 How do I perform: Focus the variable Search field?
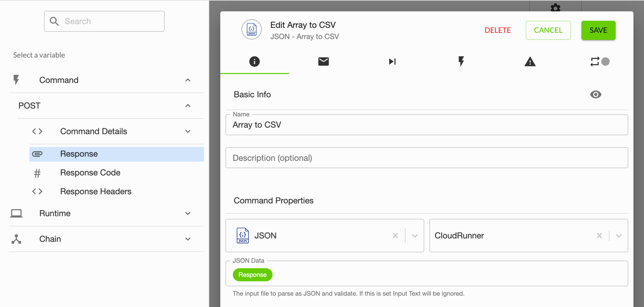pyautogui.click(x=104, y=21)
